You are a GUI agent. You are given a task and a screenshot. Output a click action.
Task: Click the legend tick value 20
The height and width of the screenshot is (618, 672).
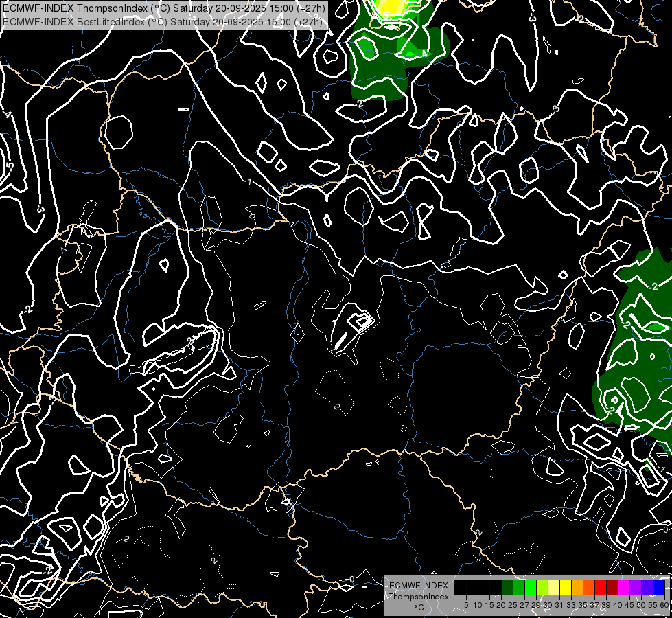click(501, 605)
